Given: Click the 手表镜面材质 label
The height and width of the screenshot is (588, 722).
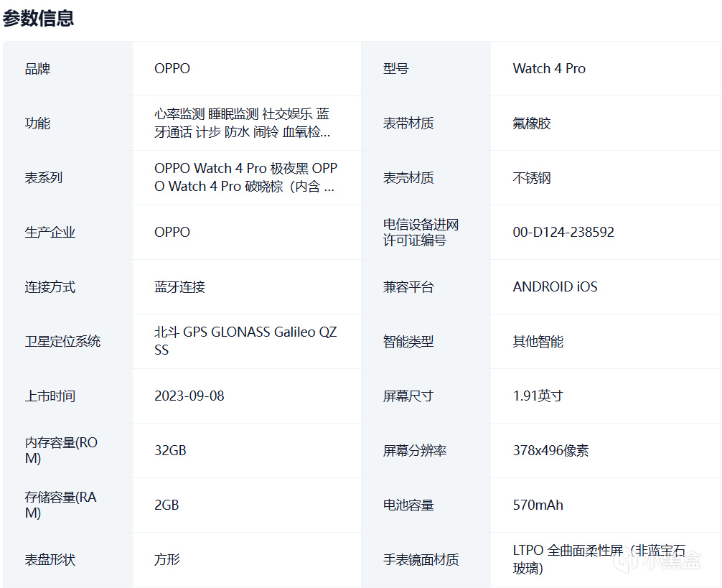Looking at the screenshot, I should (x=421, y=559).
